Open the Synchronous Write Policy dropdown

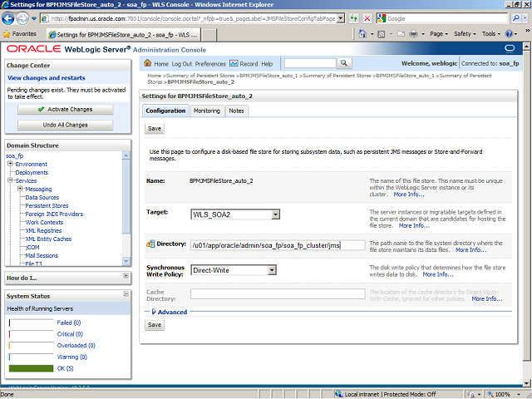[272, 270]
